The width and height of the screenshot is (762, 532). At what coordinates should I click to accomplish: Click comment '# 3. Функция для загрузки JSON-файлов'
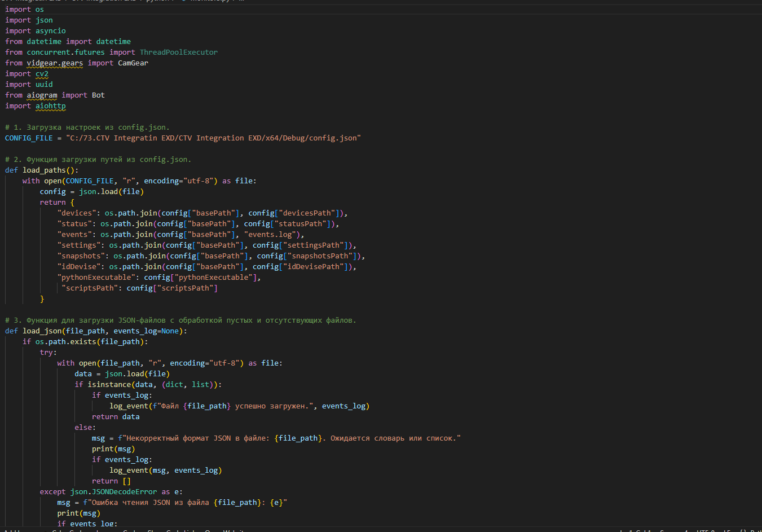180,320
